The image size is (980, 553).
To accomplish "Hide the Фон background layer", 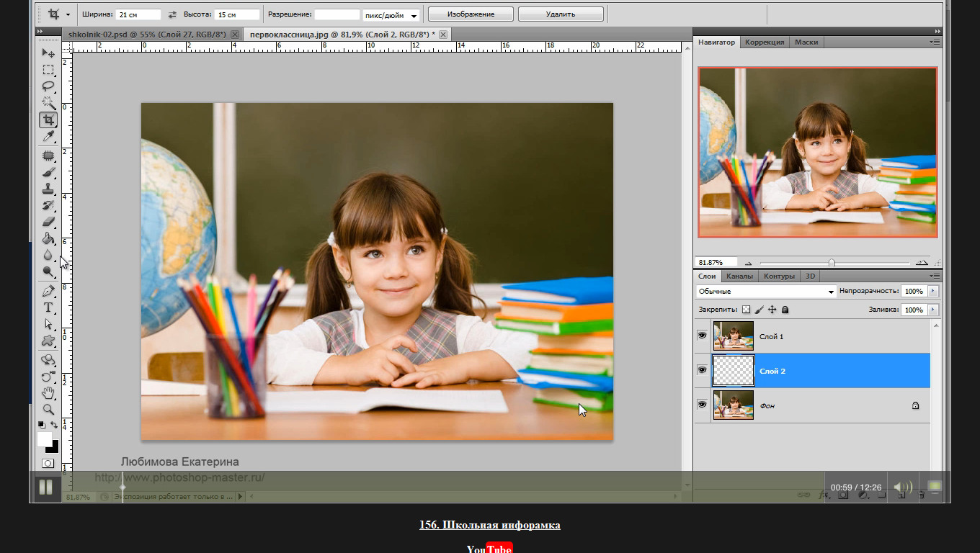I will point(702,405).
